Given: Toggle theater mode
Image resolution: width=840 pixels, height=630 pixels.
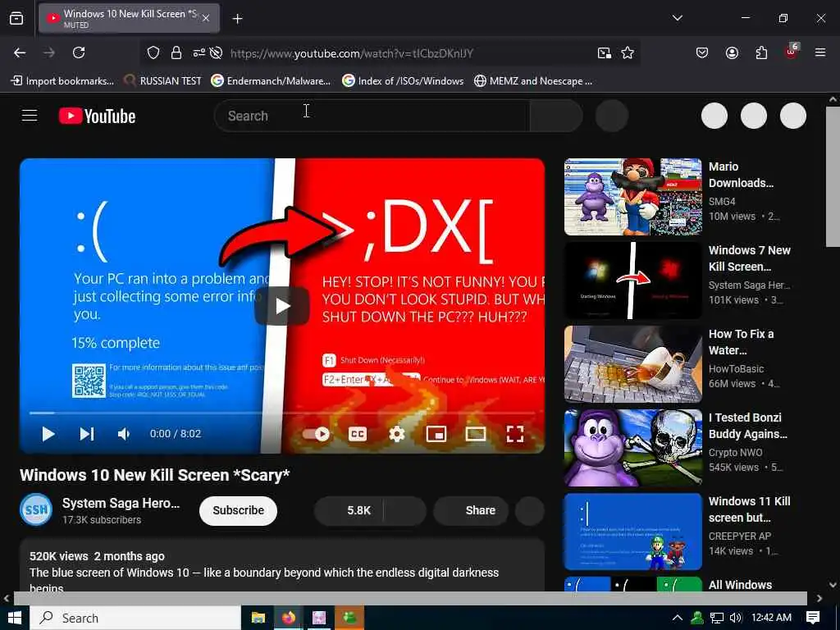Looking at the screenshot, I should point(476,434).
